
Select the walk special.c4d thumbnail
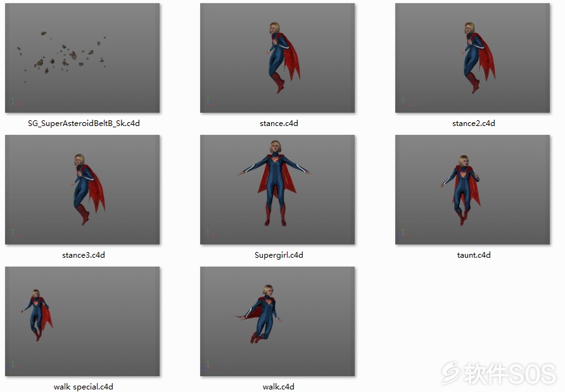click(x=82, y=321)
